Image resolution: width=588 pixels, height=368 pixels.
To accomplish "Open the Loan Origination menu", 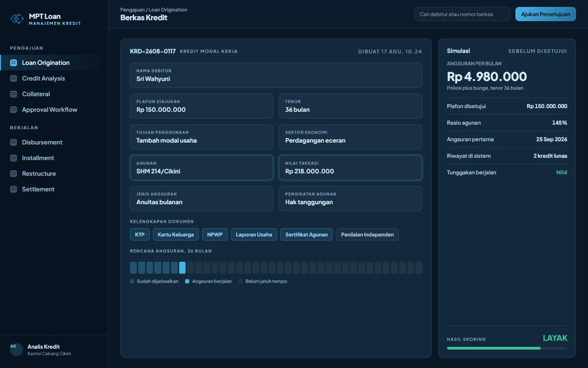I will pos(54,63).
